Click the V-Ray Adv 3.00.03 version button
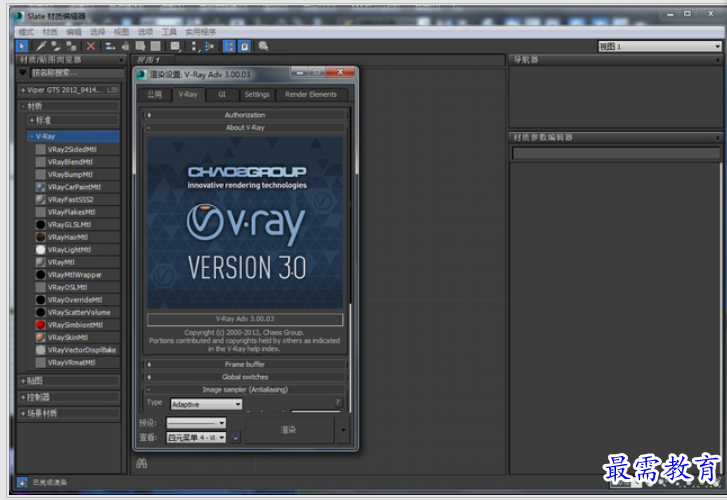The image size is (727, 500). (x=245, y=319)
